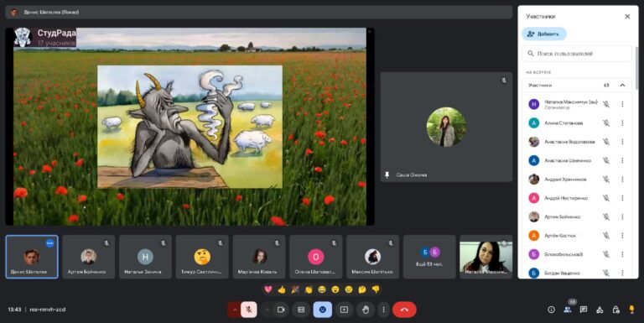
Task: Select the Артем Бойченко participant tile
Action: [89, 257]
